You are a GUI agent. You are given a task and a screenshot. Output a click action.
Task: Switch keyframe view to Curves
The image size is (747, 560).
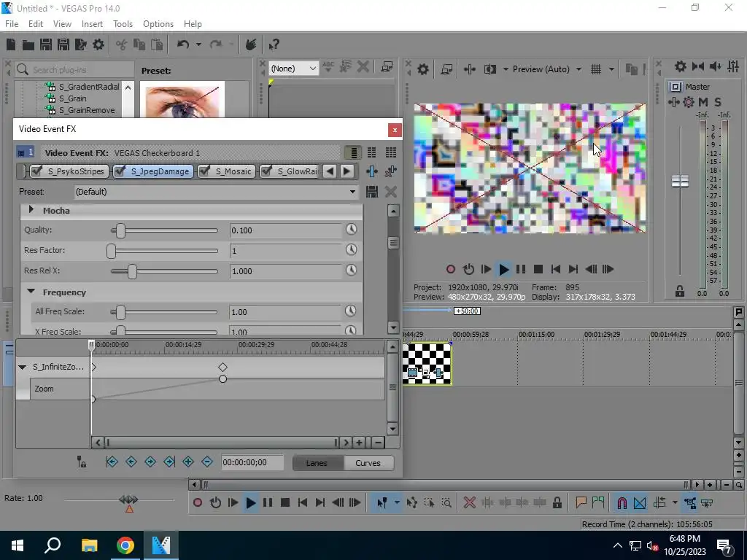[368, 463]
